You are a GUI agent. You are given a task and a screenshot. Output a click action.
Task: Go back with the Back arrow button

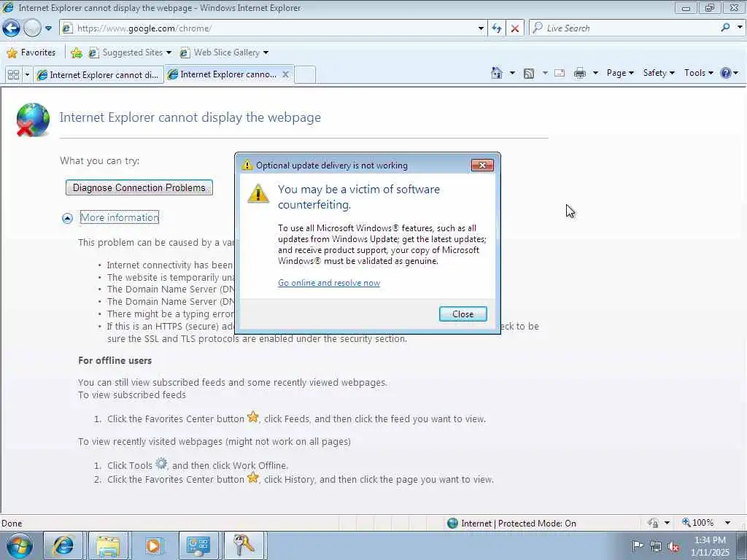click(x=11, y=28)
